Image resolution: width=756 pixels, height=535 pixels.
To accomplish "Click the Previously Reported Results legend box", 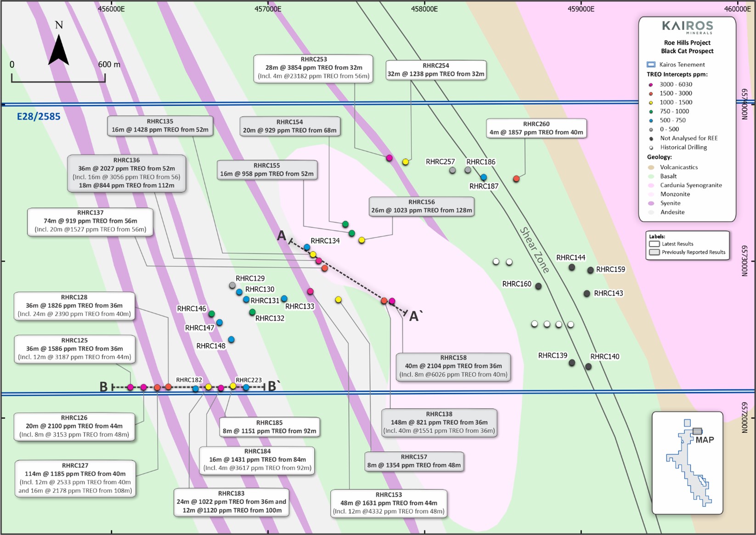I will [654, 252].
